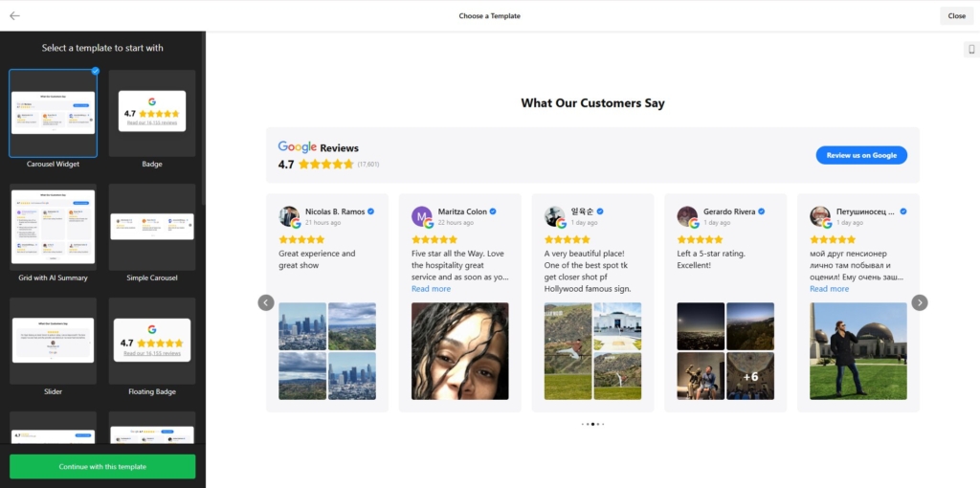Click Google logo in Reviews header
This screenshot has width=980, height=488.
coord(298,147)
